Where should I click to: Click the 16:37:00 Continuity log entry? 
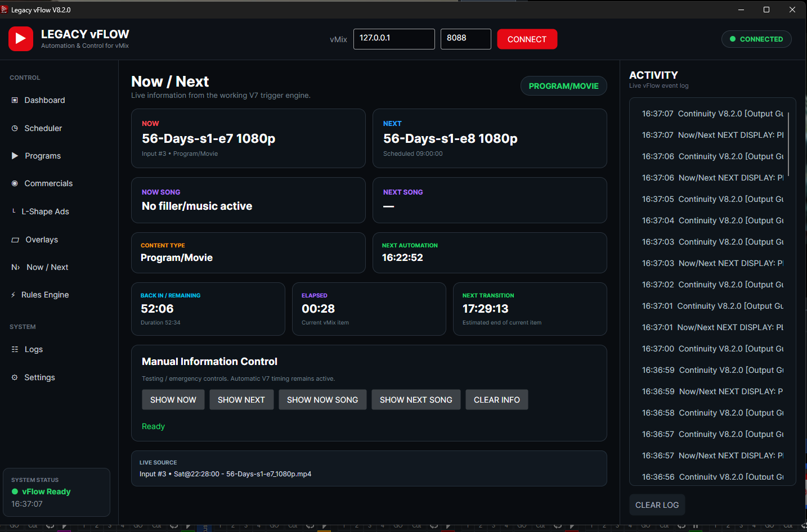(712, 349)
